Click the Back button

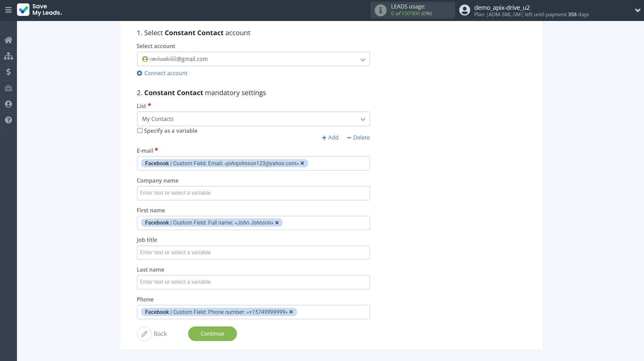[x=153, y=334]
